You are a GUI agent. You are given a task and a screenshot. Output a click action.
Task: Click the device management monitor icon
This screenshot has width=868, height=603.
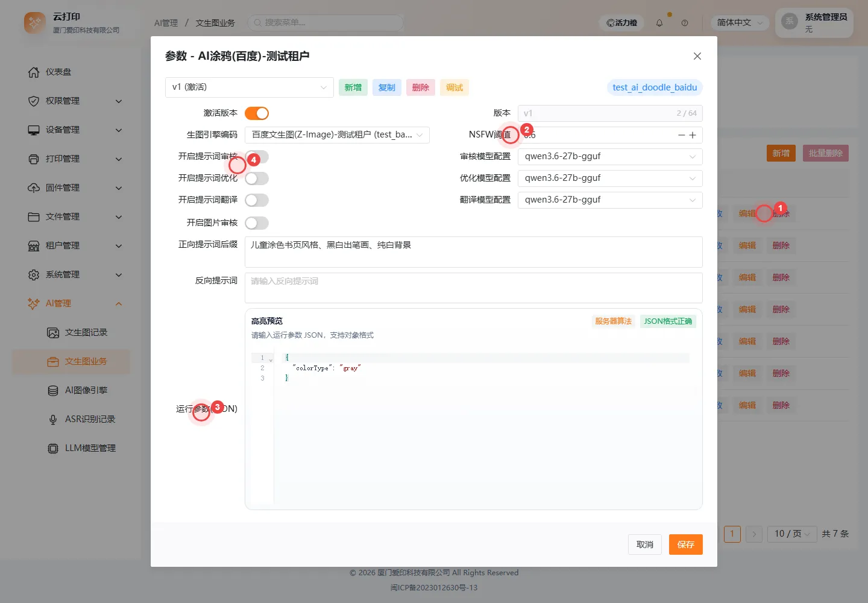pyautogui.click(x=34, y=130)
